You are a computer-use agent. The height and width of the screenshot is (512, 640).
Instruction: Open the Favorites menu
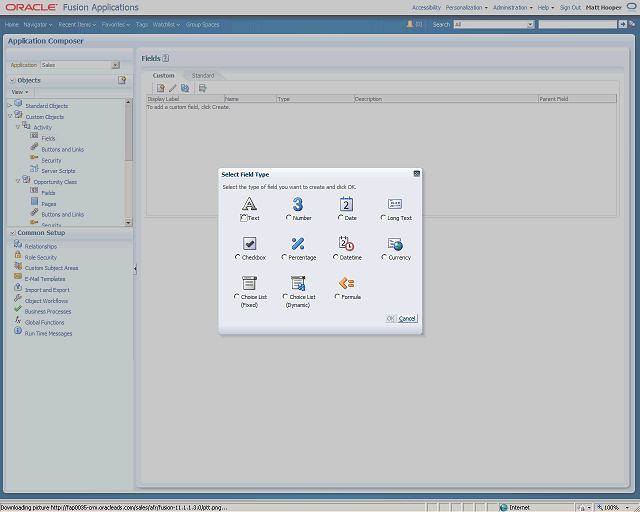tap(116, 24)
